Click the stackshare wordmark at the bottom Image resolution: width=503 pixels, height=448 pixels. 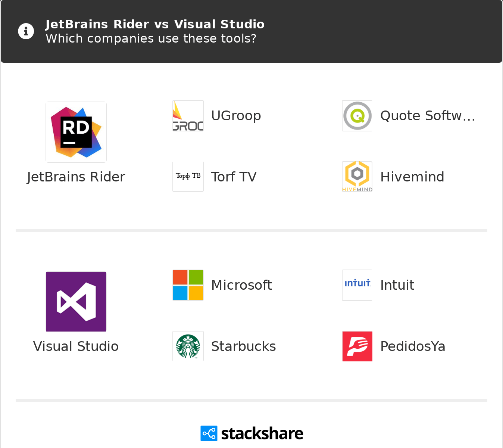[262, 433]
